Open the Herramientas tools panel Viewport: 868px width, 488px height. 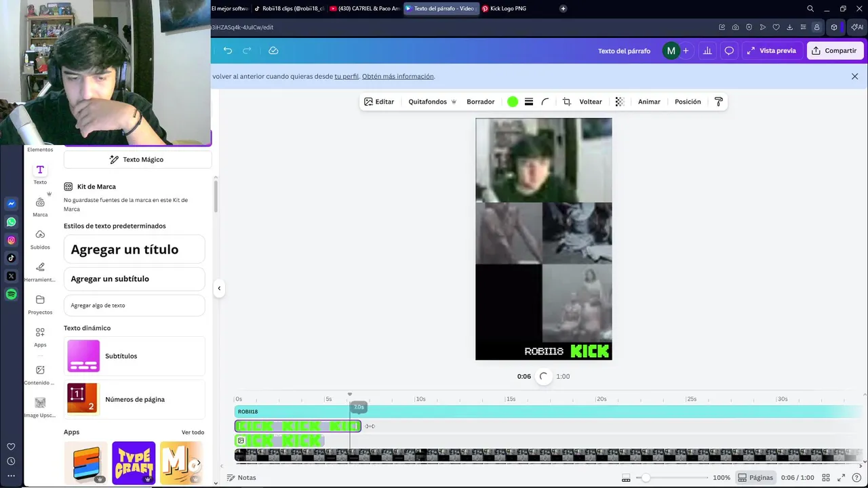coord(40,272)
